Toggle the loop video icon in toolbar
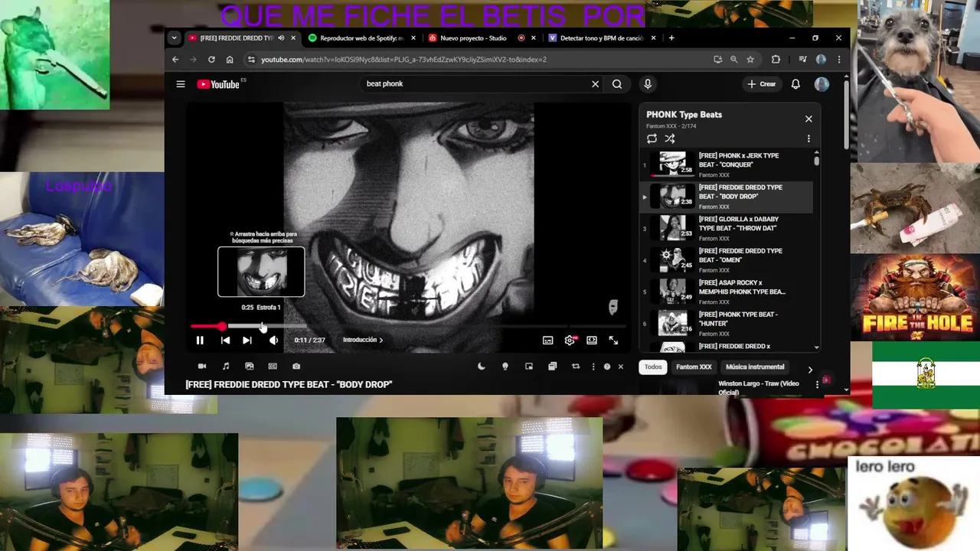This screenshot has height=551, width=980. (x=576, y=367)
